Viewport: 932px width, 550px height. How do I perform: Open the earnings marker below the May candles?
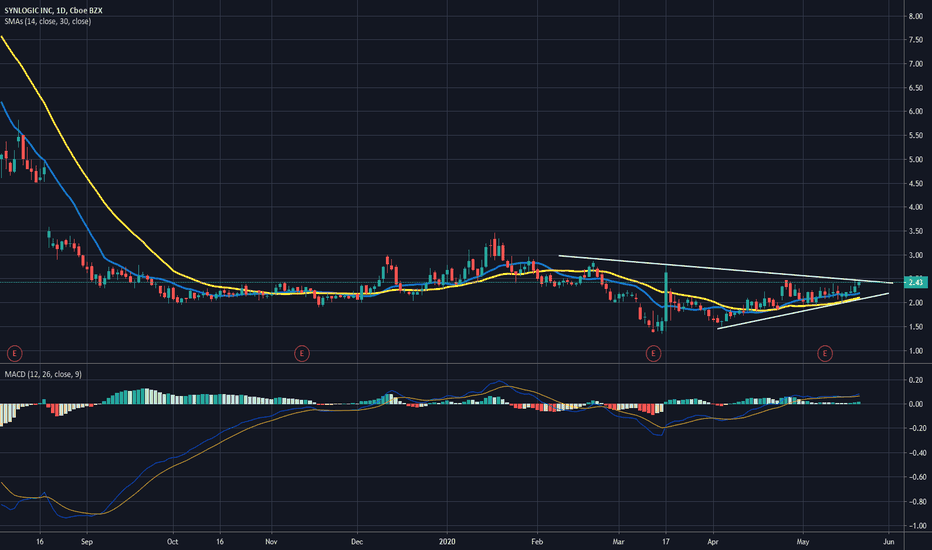(824, 354)
